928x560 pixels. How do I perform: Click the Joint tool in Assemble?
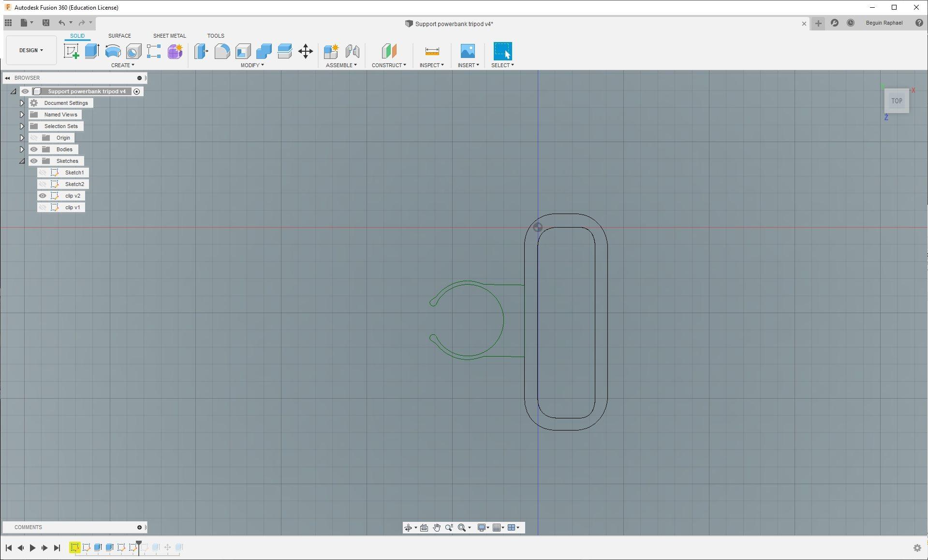click(353, 51)
